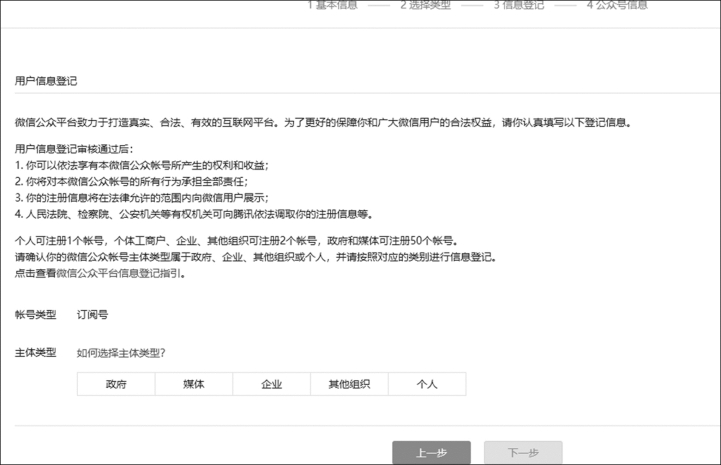Viewport: 721px width, 465px height.
Task: Pick the 个人 subject type
Action: (x=427, y=384)
